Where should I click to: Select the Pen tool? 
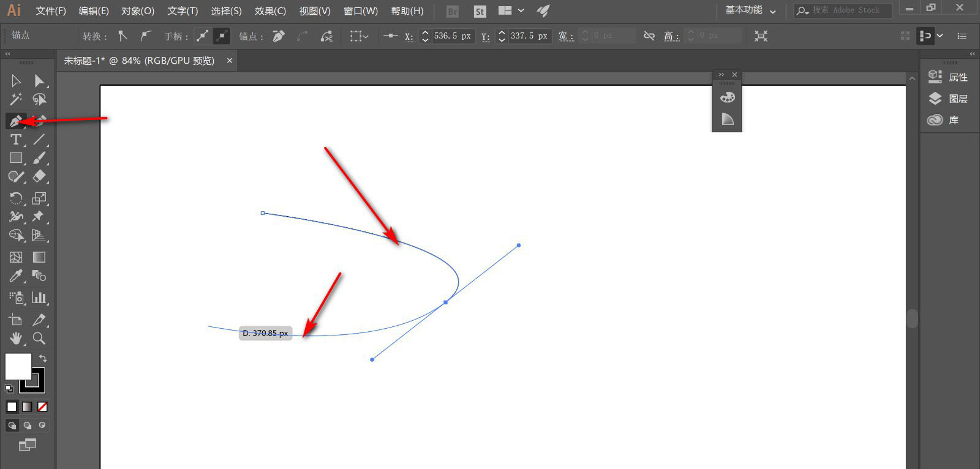(x=16, y=121)
